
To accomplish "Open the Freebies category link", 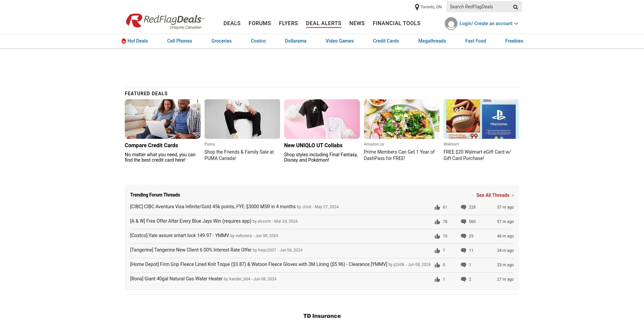I will [514, 41].
